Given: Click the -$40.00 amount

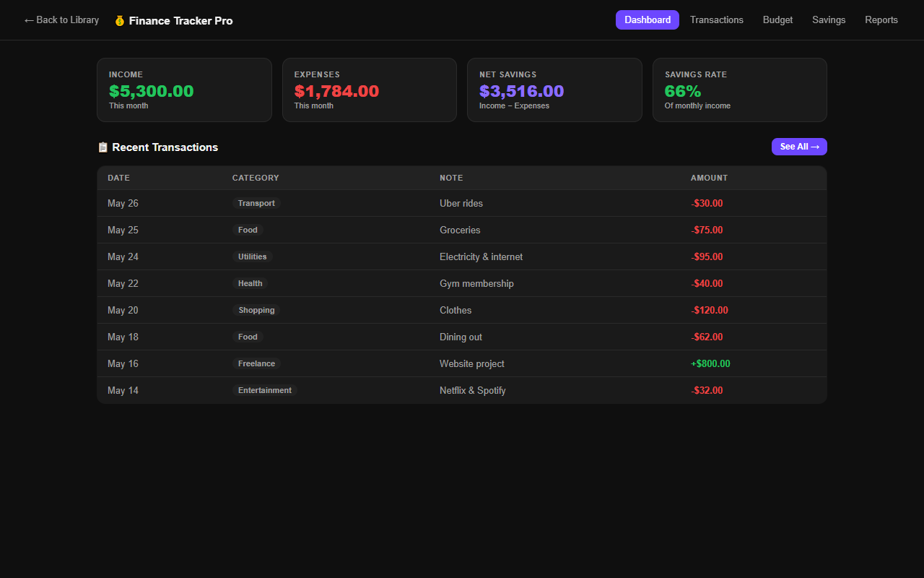Looking at the screenshot, I should point(707,283).
